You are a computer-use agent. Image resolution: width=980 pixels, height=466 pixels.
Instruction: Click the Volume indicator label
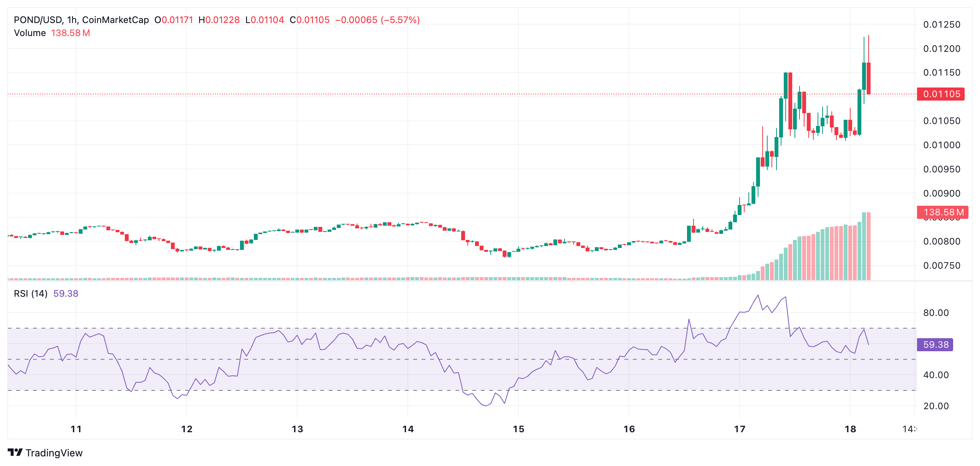pos(30,33)
